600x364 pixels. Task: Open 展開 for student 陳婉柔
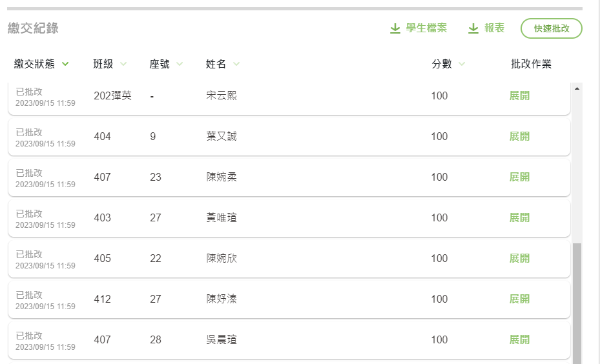click(x=519, y=177)
